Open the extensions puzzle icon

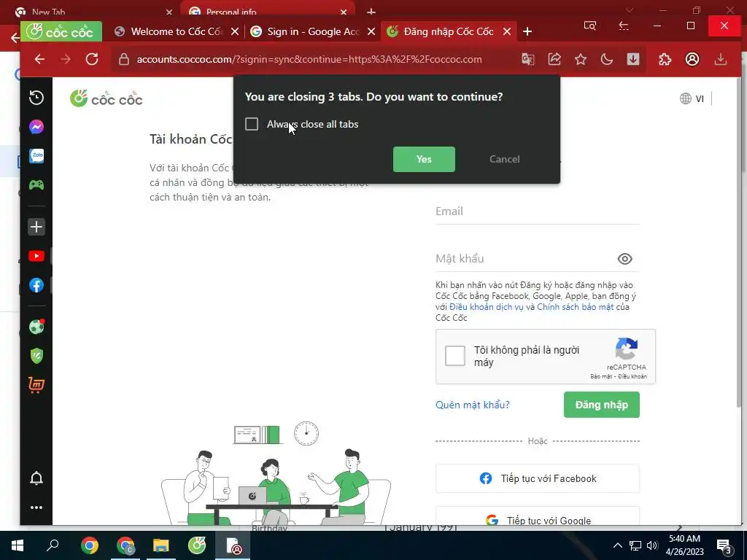665,59
